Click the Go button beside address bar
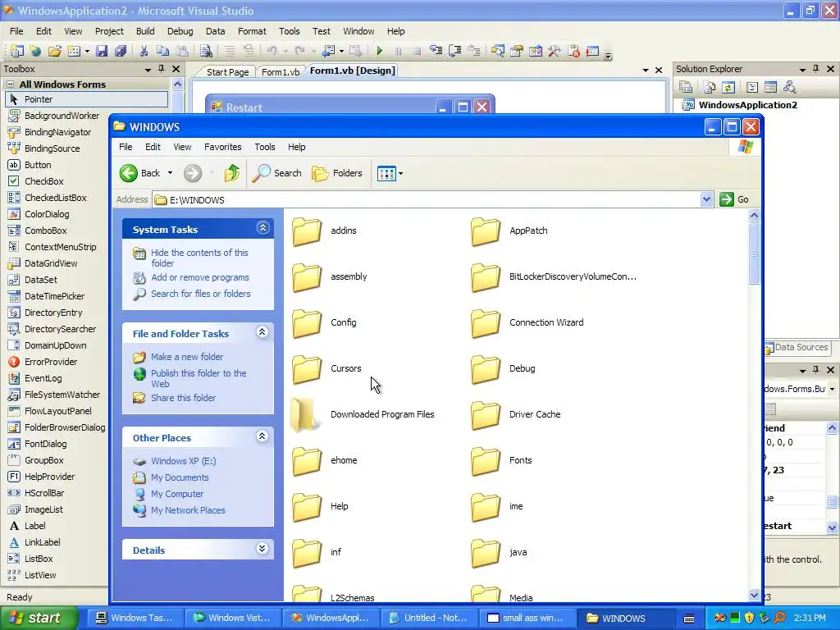840x630 pixels. (x=735, y=200)
